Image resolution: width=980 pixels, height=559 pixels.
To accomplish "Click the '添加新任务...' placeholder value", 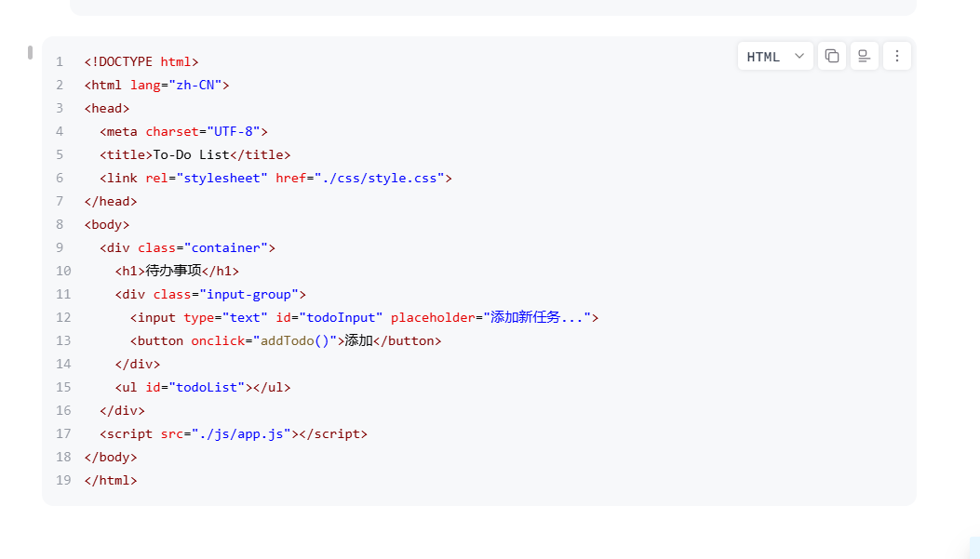I will tap(537, 317).
